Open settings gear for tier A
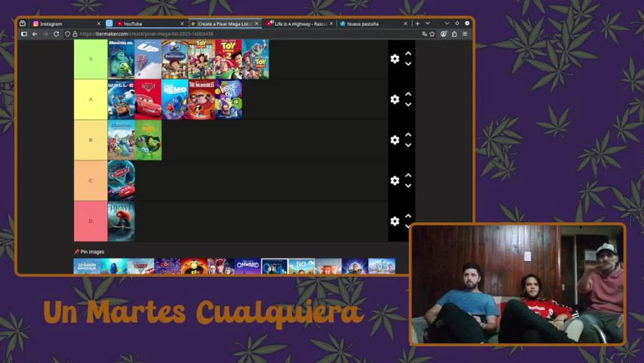 point(395,99)
